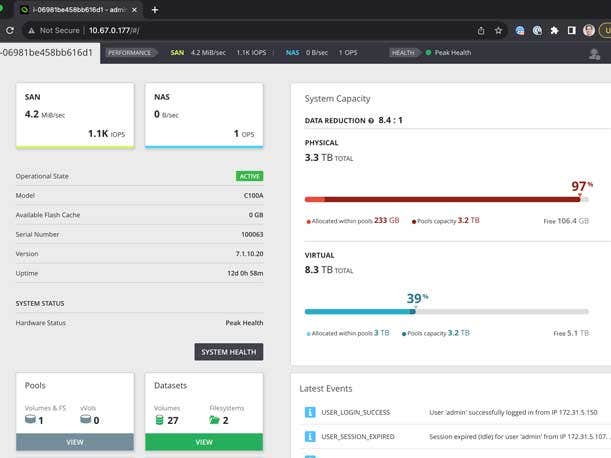
Task: Click the red Physical capacity usage bar
Action: [440, 199]
